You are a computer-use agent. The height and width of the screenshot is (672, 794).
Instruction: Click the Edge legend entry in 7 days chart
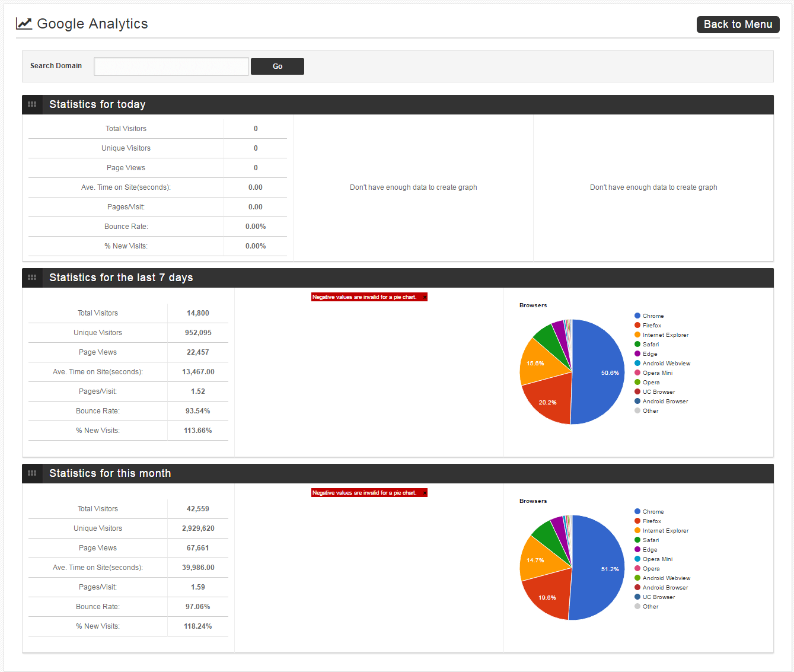[646, 354]
